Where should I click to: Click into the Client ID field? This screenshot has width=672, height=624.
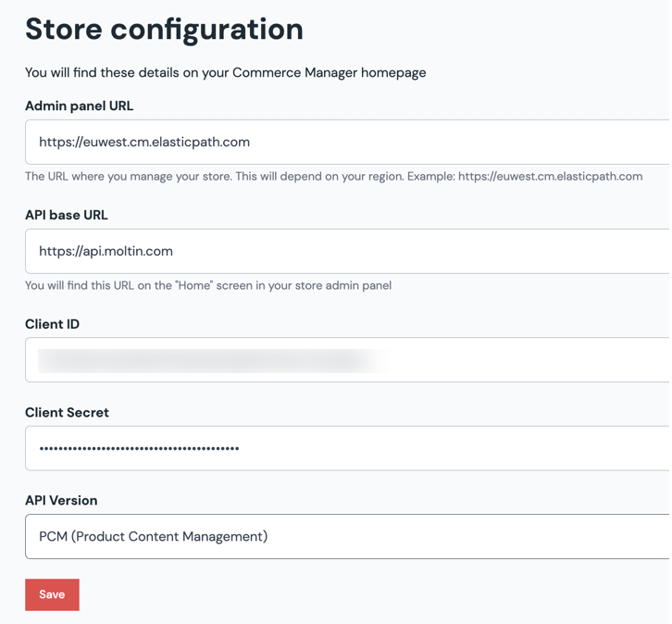(347, 360)
